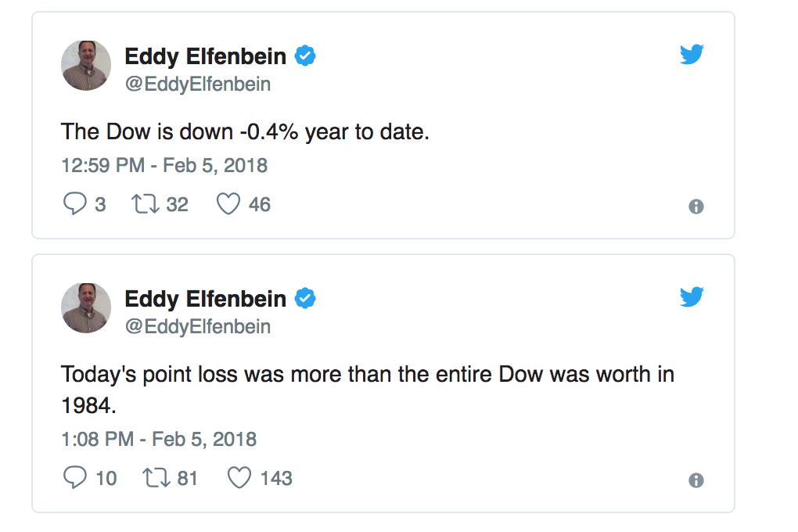Open Eddy Elfenbein's avatar in second tweet
Viewport: 798px width, 532px height.
click(86, 308)
